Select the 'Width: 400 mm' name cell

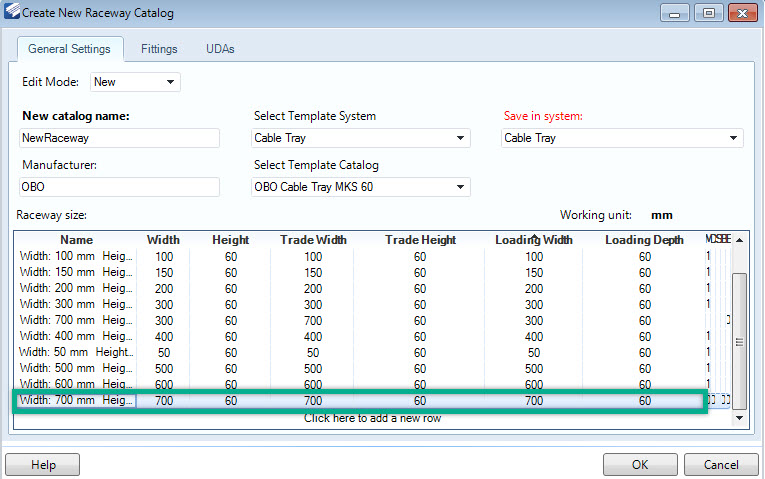[x=76, y=336]
